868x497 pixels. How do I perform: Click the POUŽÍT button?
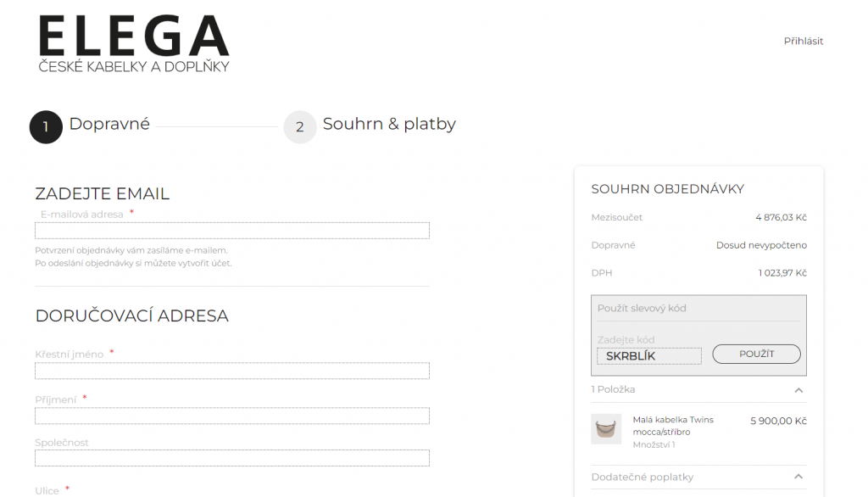click(756, 354)
